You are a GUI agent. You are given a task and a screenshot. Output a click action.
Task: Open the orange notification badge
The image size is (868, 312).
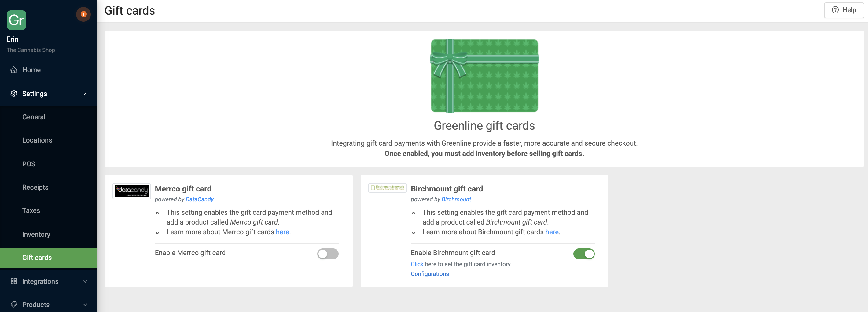click(x=83, y=14)
